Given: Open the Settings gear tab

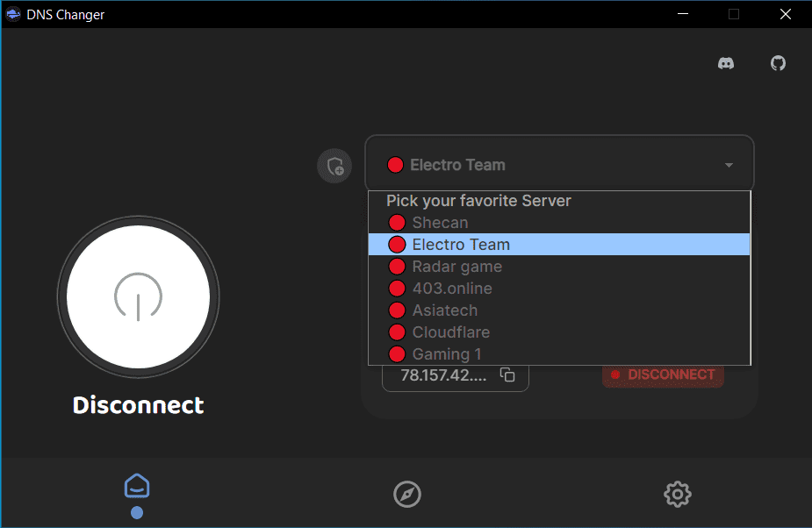Looking at the screenshot, I should pos(678,494).
